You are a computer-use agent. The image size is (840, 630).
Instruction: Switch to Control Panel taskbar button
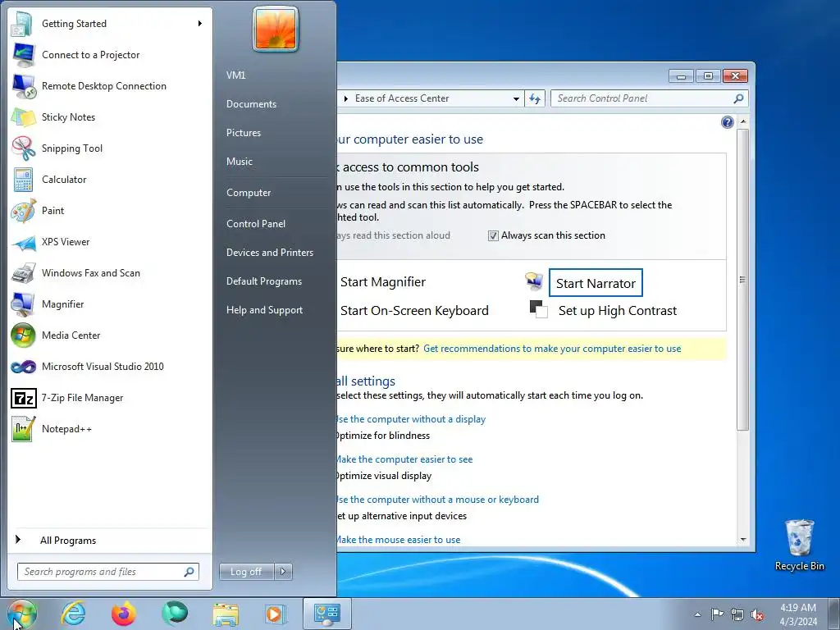pyautogui.click(x=327, y=614)
